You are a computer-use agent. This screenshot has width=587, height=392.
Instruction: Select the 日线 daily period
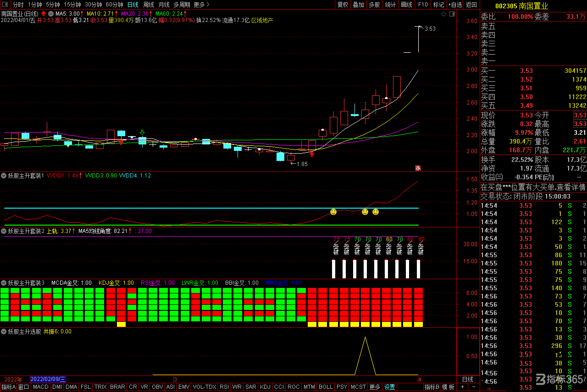(x=133, y=5)
